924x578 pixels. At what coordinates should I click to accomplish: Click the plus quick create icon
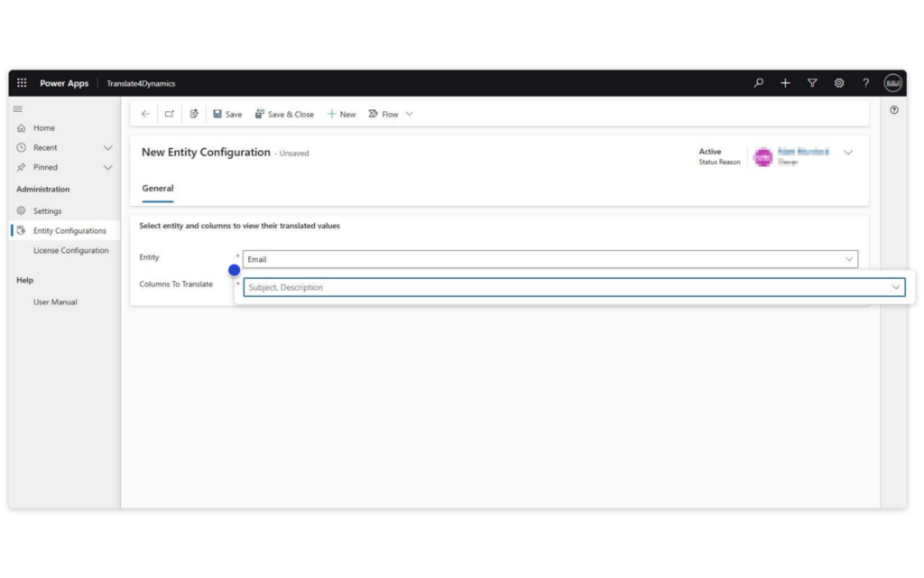(785, 83)
